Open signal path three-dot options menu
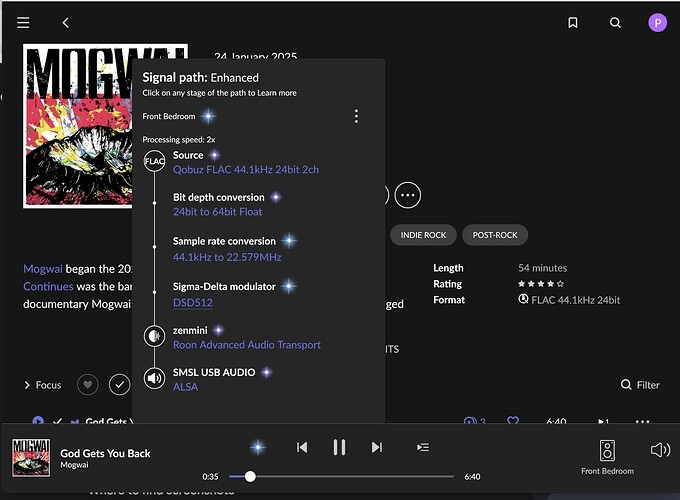 (356, 116)
